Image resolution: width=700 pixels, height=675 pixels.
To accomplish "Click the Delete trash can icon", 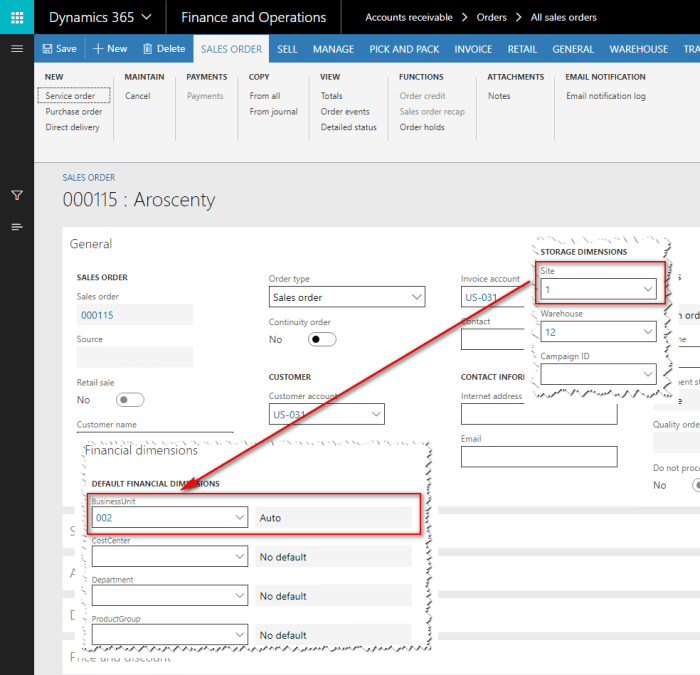I will point(147,49).
